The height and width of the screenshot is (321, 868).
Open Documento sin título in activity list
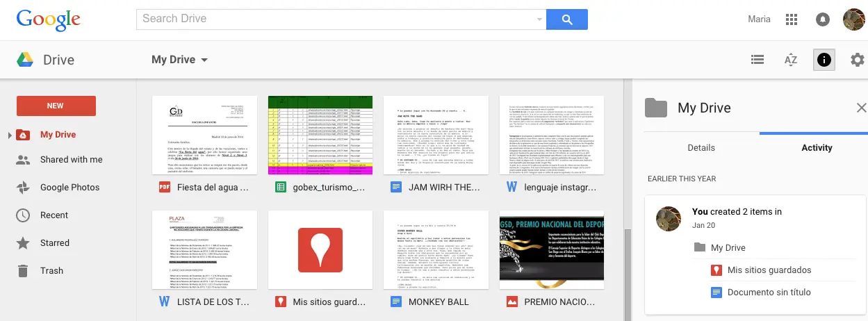(x=769, y=293)
